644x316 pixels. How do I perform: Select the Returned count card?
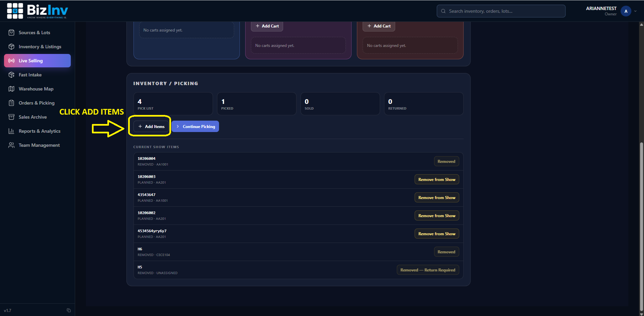(x=424, y=104)
